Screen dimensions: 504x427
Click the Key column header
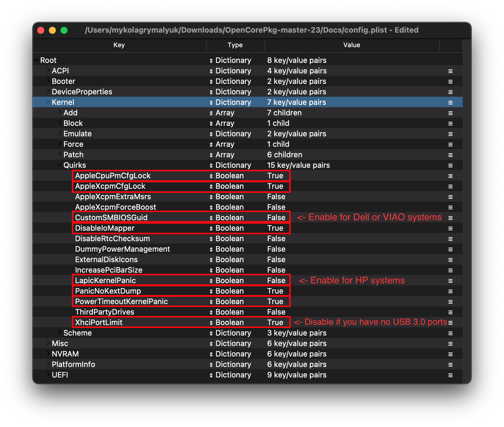pos(119,45)
